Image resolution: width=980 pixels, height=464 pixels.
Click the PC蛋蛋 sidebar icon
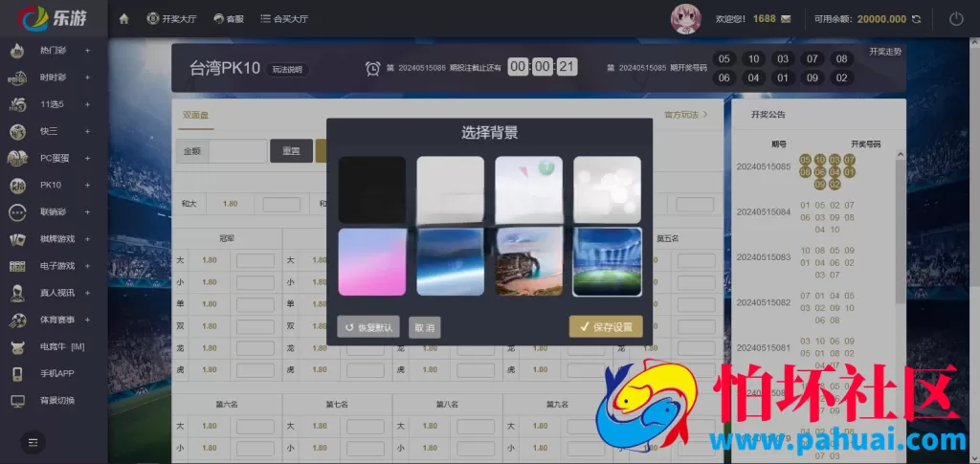point(17,158)
